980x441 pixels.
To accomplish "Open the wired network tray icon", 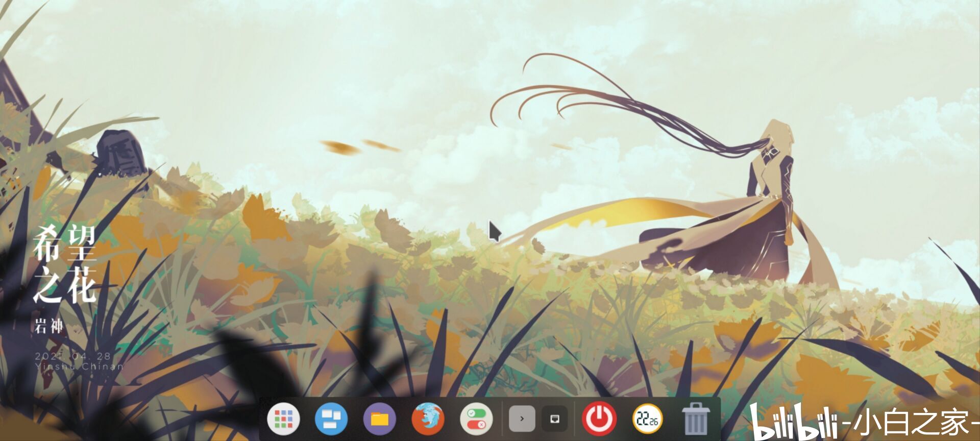I will pos(555,419).
